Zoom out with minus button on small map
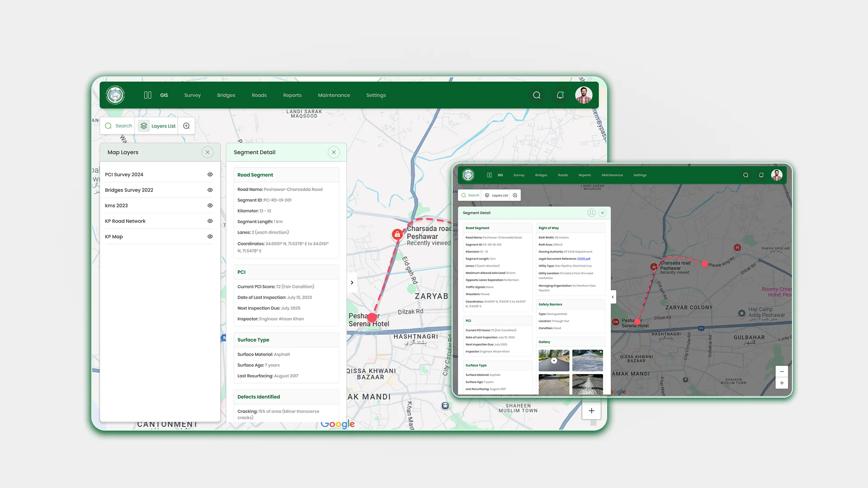The height and width of the screenshot is (488, 868). click(782, 371)
